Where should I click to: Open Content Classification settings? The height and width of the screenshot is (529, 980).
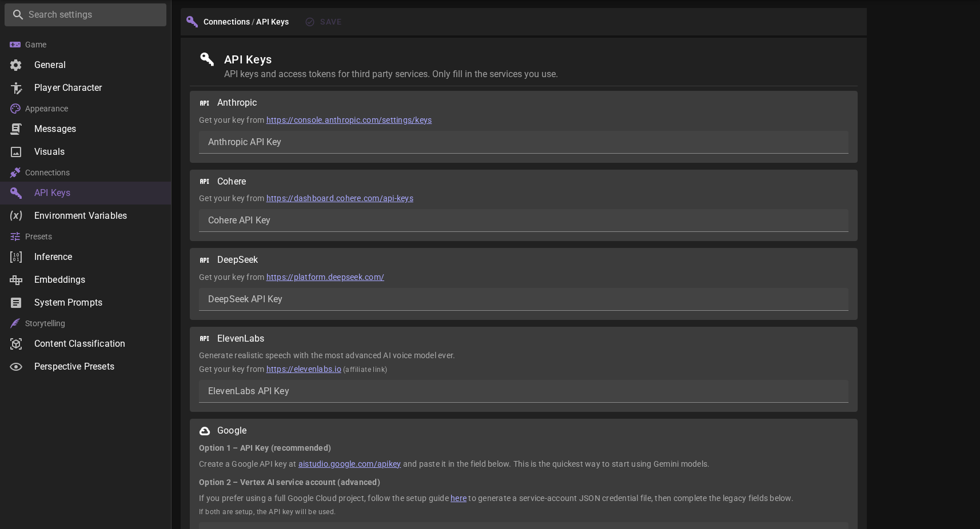point(86,344)
